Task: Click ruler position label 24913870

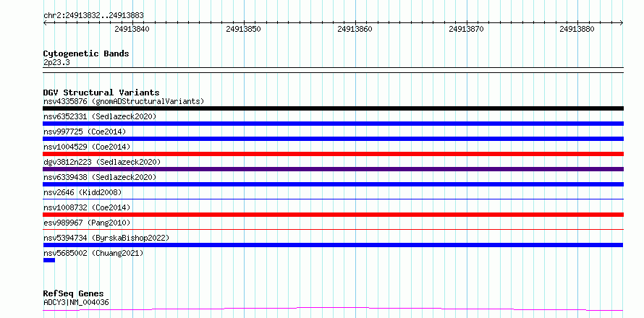Action: coord(466,29)
